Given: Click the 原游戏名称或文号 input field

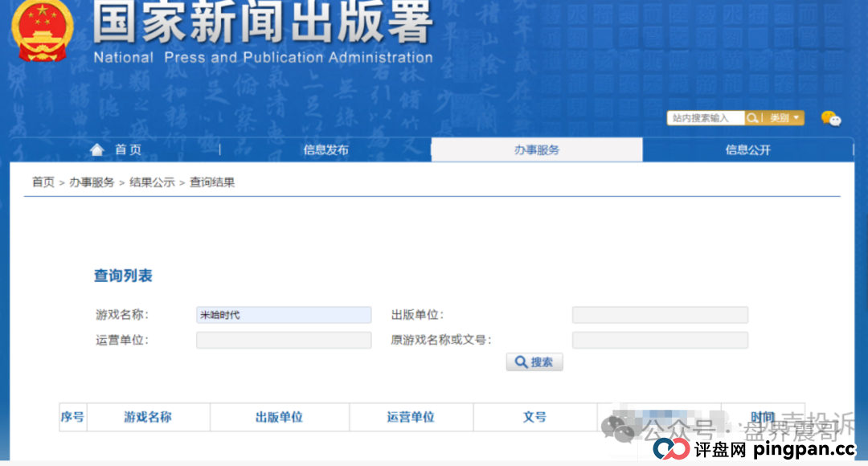Looking at the screenshot, I should click(x=659, y=340).
